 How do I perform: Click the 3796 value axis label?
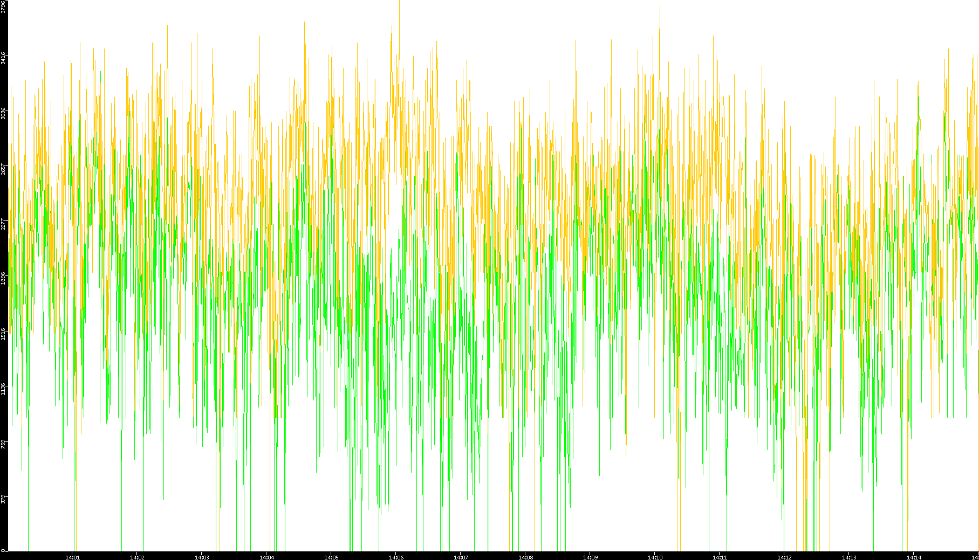(3, 6)
